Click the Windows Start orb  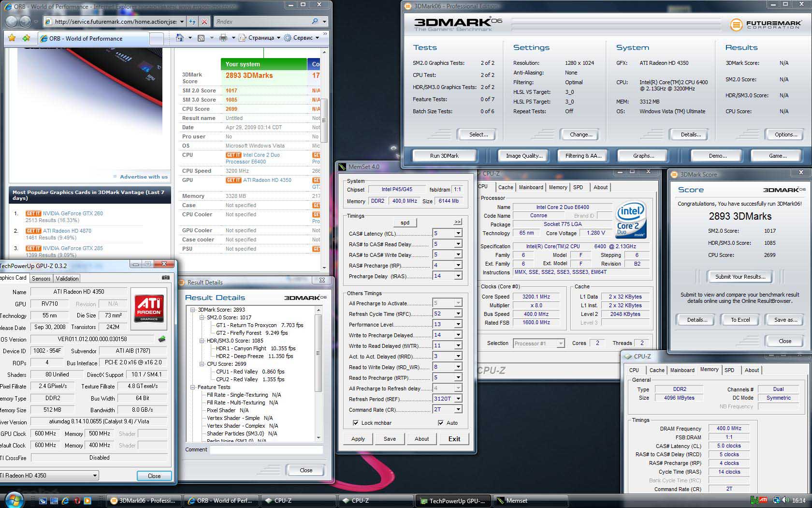tap(14, 500)
